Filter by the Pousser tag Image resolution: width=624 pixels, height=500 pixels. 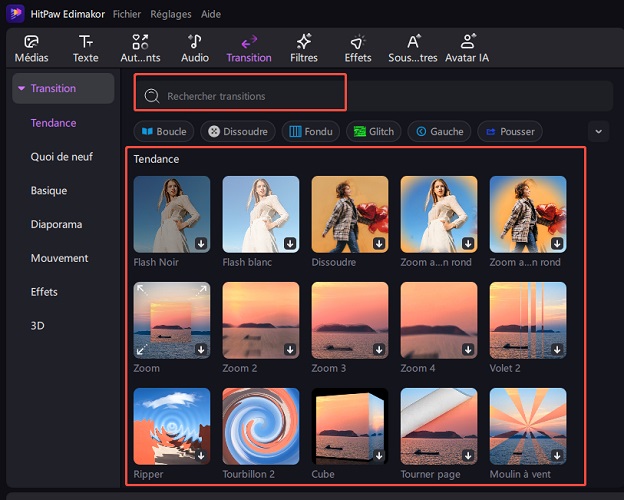(x=510, y=131)
